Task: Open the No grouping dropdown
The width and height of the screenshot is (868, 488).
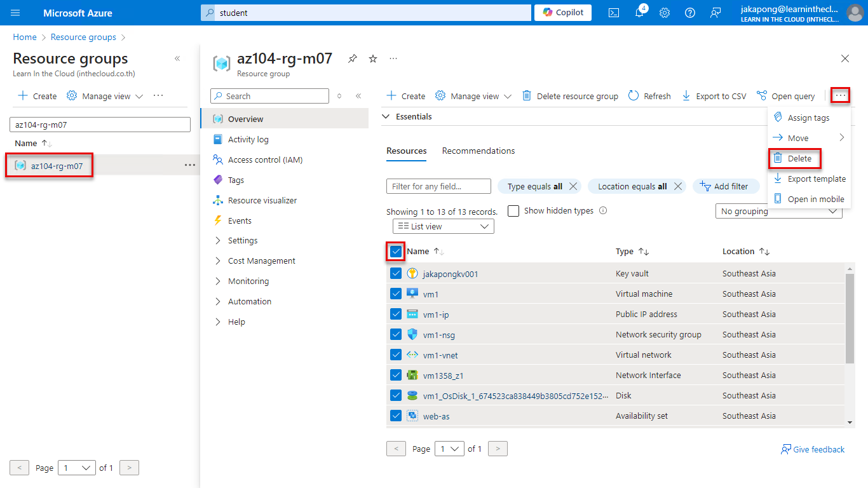Action: 778,212
